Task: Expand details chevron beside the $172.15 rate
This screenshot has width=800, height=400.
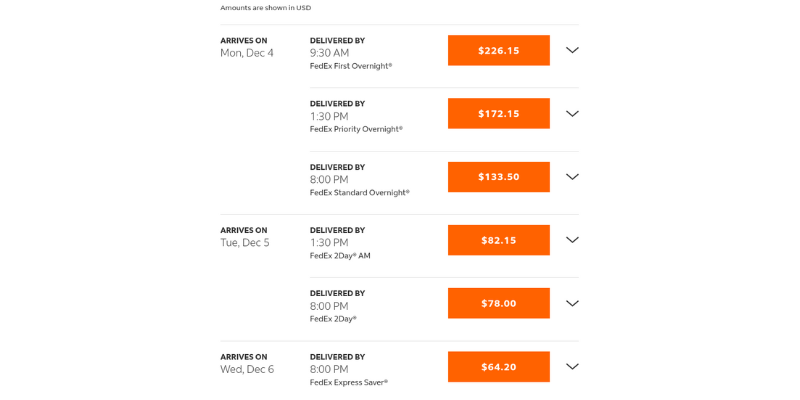Action: pyautogui.click(x=572, y=114)
